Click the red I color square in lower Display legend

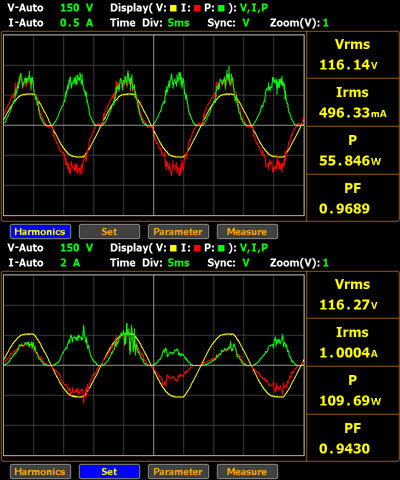197,248
